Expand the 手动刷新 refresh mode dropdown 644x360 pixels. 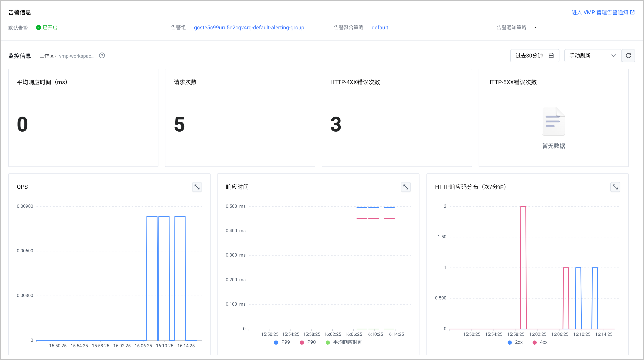593,55
